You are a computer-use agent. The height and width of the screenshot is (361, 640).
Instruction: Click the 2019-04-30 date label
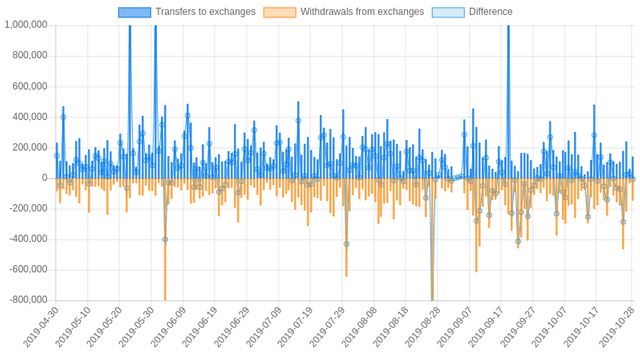point(40,328)
